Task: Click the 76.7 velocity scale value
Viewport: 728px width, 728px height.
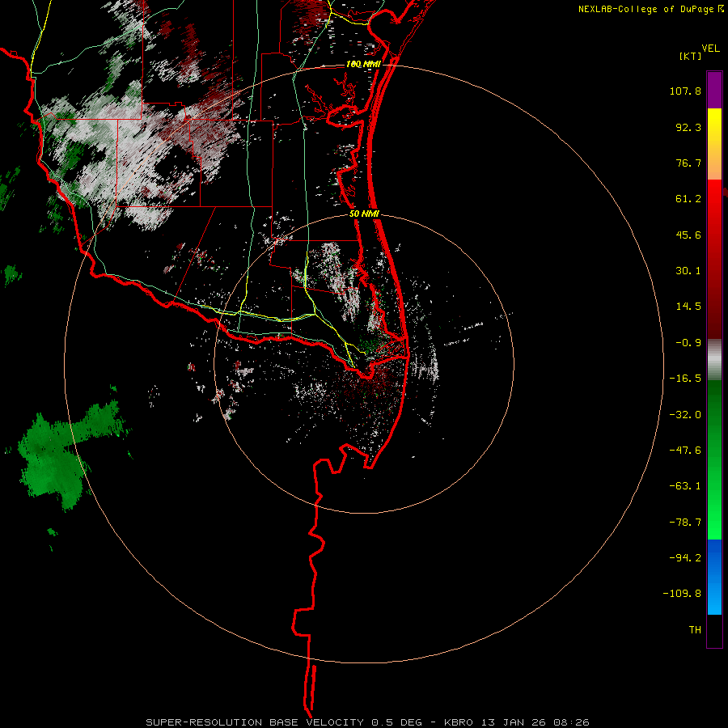Action: tap(688, 163)
